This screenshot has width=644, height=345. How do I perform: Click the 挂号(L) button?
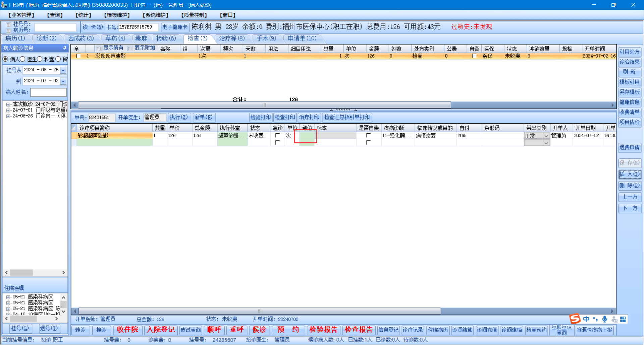[x=20, y=328]
